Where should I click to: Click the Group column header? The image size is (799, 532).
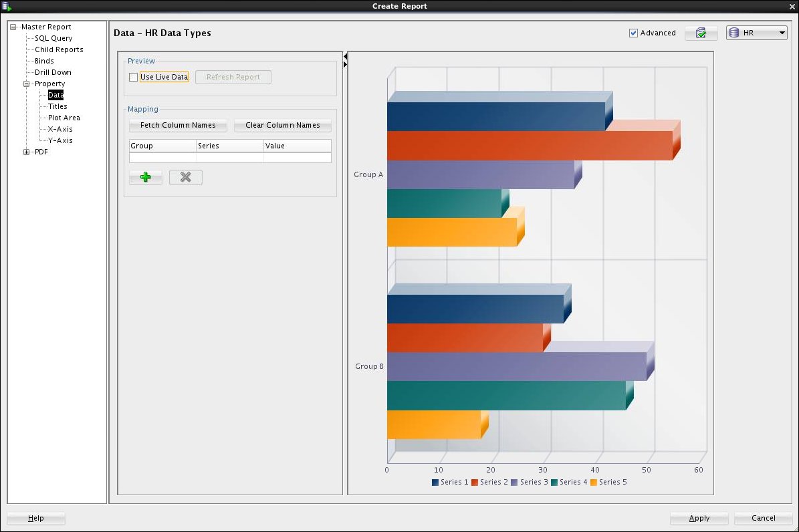tap(162, 146)
